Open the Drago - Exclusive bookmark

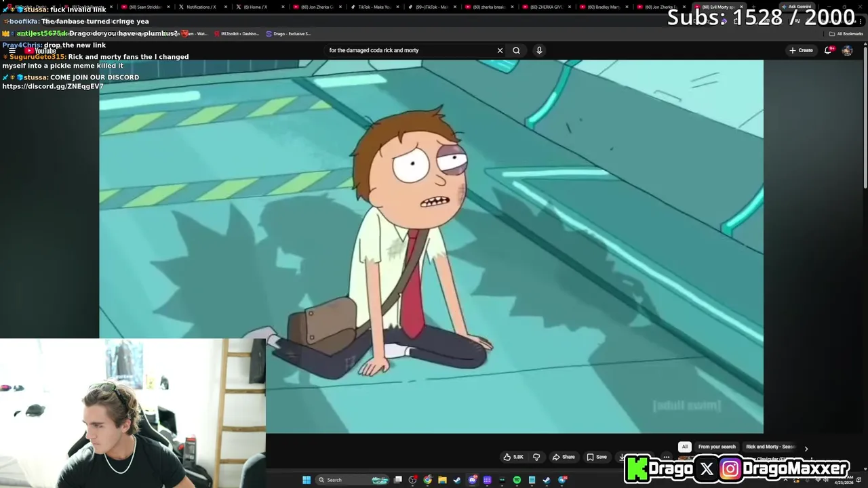point(288,33)
